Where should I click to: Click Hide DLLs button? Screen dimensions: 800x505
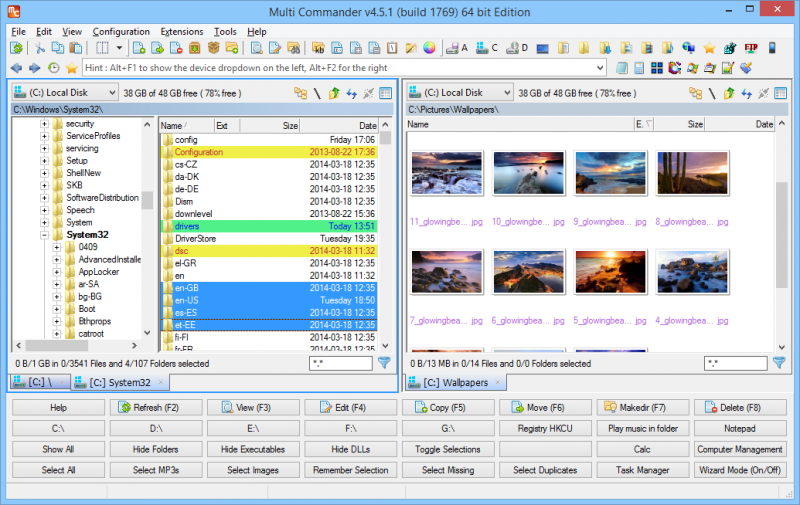click(351, 449)
